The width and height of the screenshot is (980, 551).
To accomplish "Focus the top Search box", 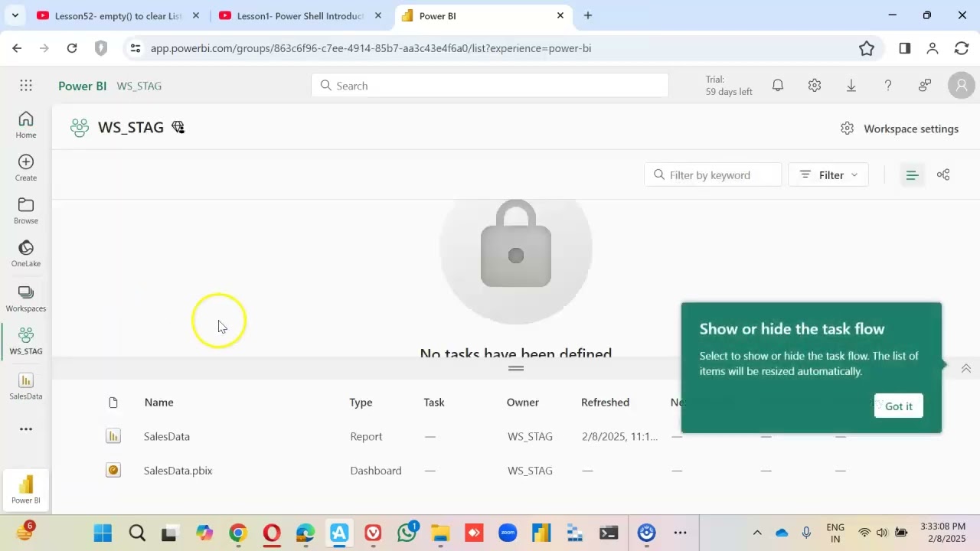I will [x=490, y=86].
